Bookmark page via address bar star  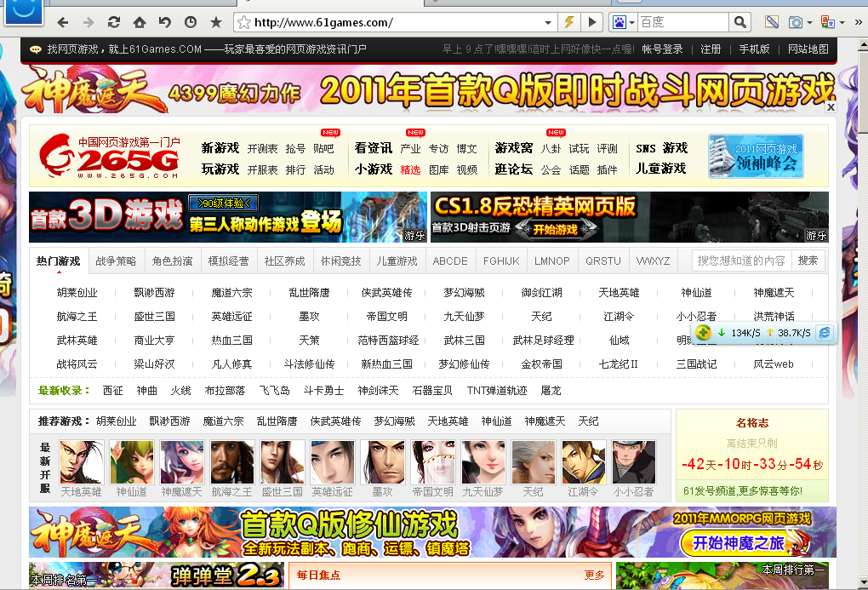click(243, 22)
